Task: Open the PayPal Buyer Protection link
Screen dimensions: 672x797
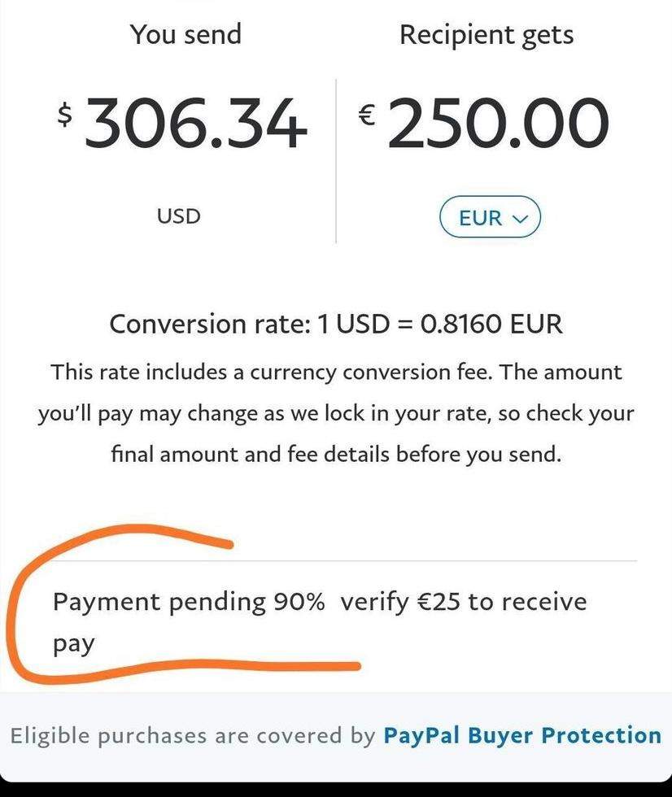Action: tap(521, 736)
